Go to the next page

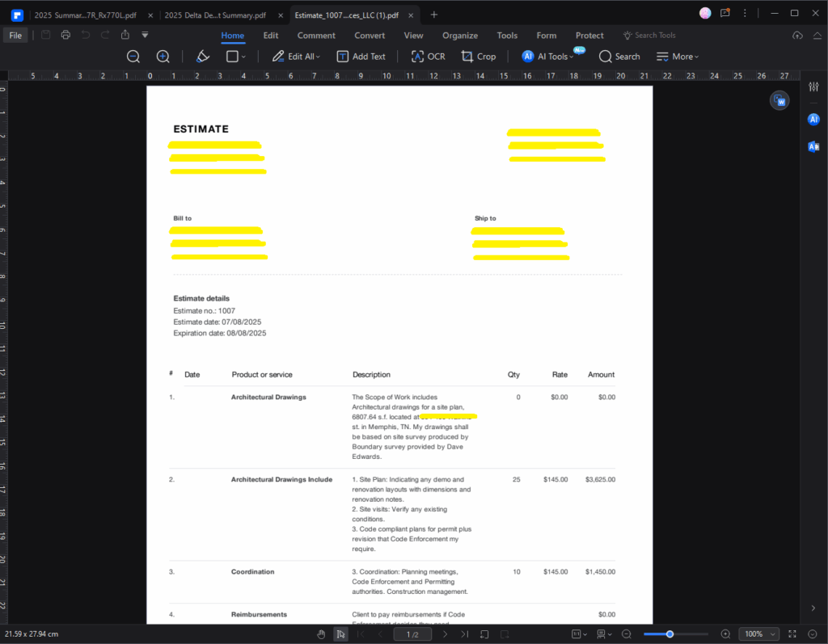point(445,634)
